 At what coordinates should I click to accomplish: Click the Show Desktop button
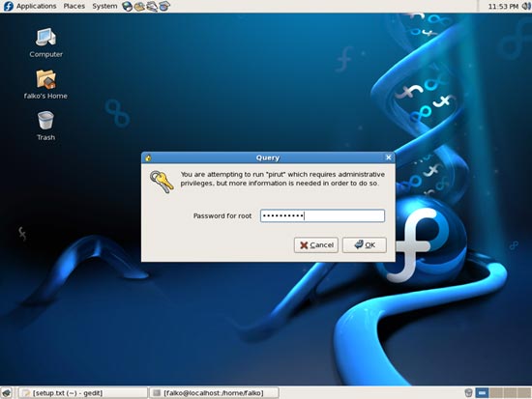[7, 393]
